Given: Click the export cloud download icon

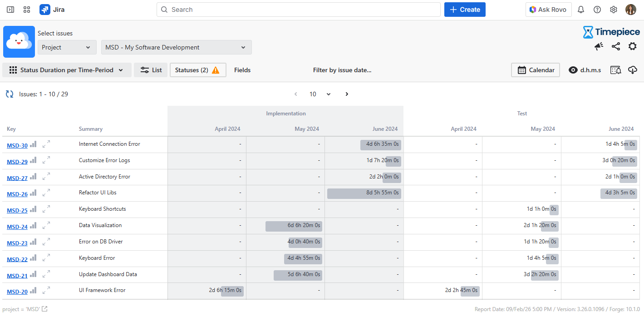Looking at the screenshot, I should (633, 70).
